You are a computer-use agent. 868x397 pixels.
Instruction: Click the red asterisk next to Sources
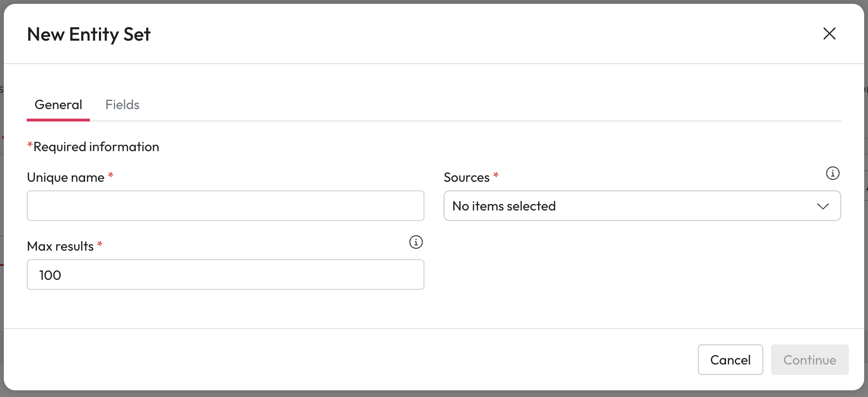496,176
